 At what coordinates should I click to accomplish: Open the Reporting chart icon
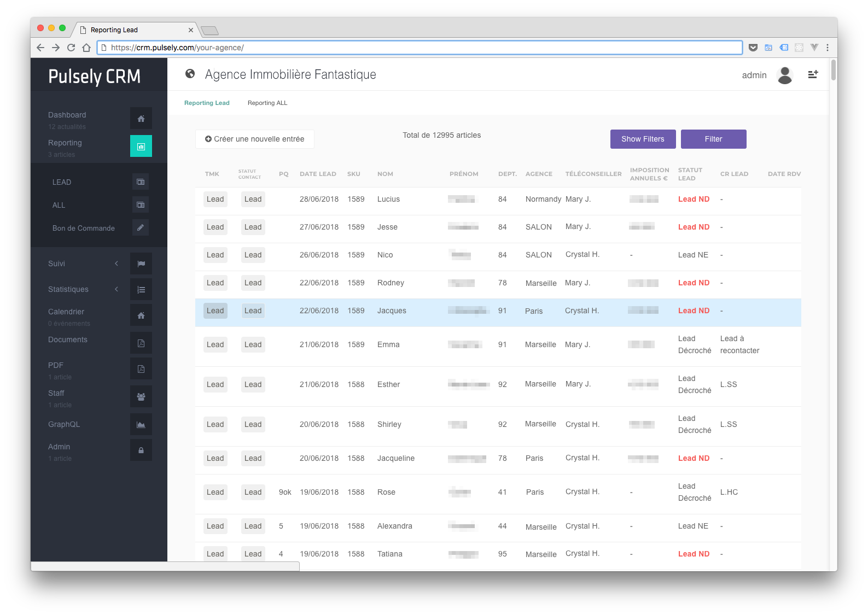click(x=141, y=147)
